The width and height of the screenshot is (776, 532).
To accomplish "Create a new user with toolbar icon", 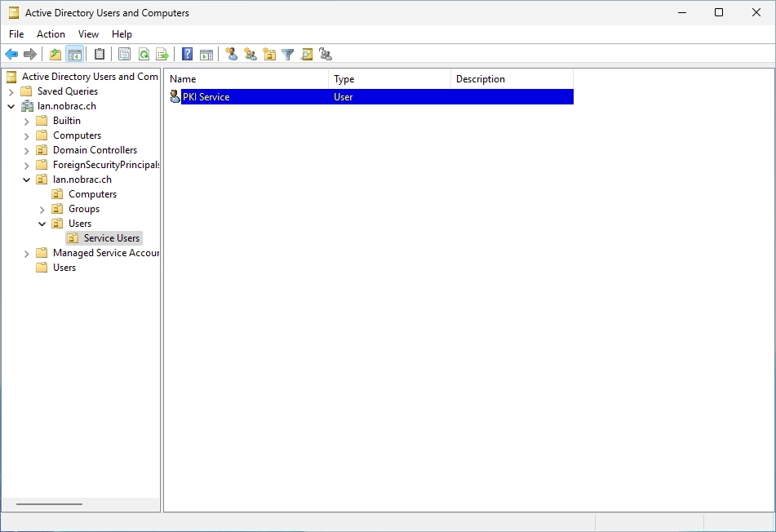I will tap(231, 55).
